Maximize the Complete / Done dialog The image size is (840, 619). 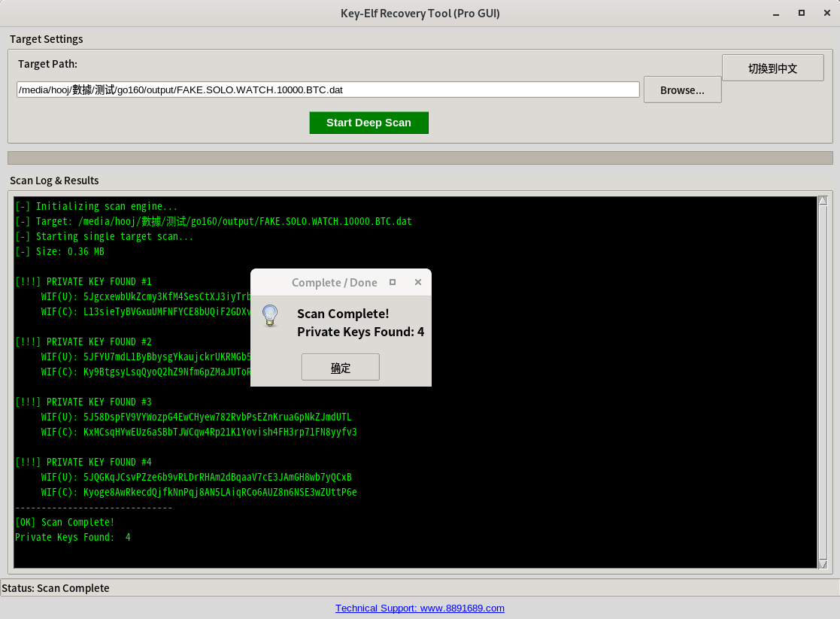[392, 281]
